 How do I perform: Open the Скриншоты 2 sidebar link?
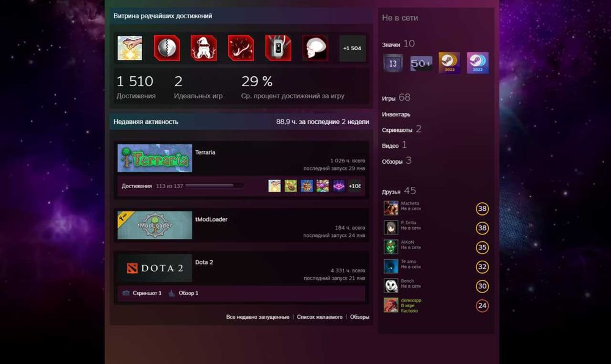pos(401,129)
